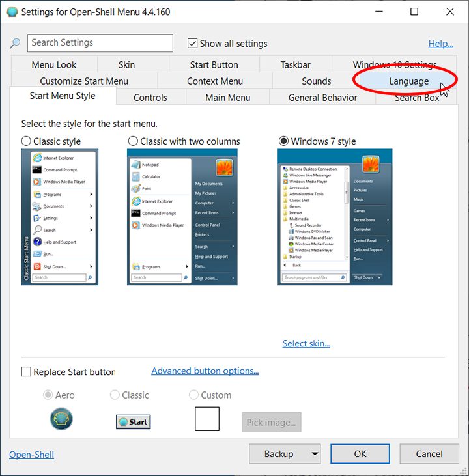Click the empty Custom button image box
This screenshot has width=469, height=476.
click(x=207, y=419)
